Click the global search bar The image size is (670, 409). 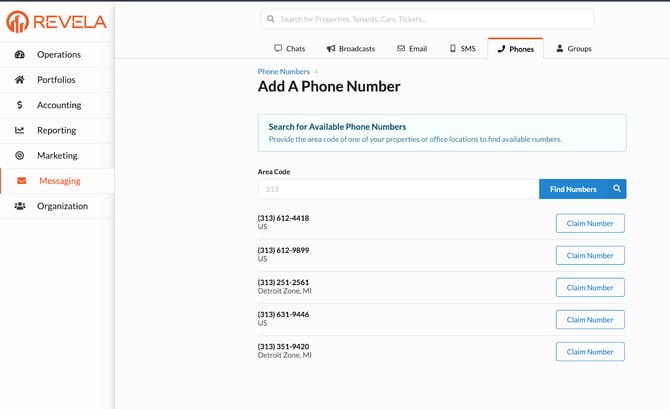(x=427, y=18)
